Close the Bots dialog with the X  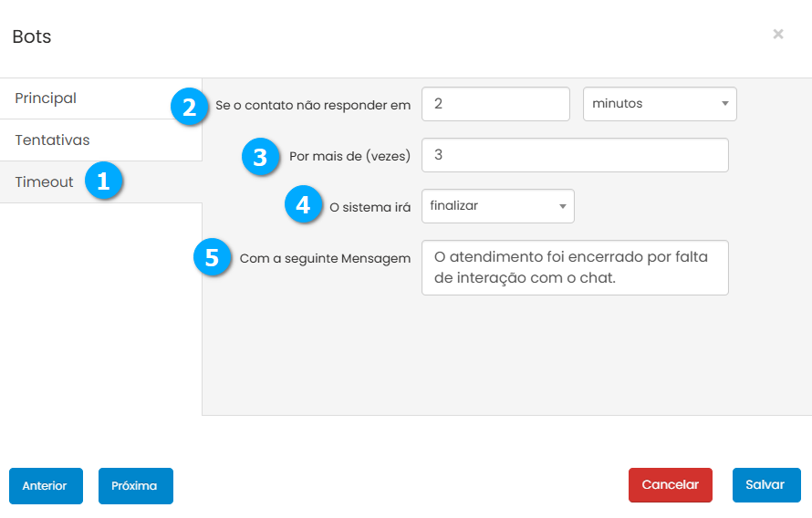pos(777,35)
